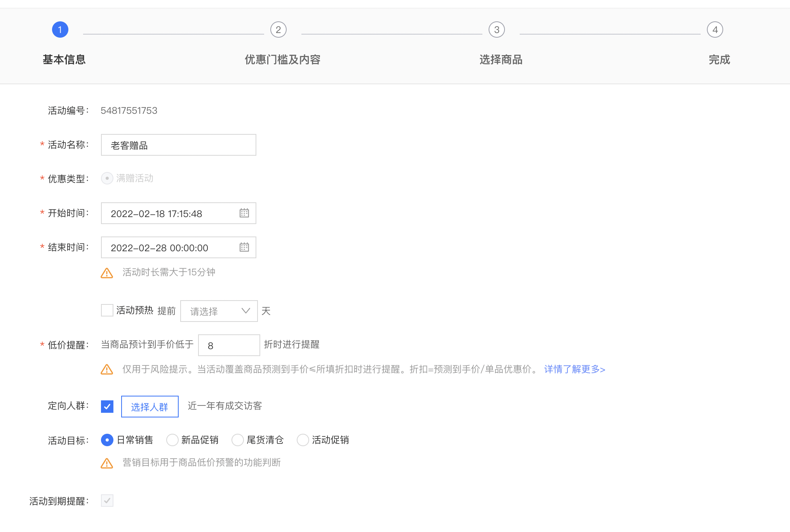
Task: Click the 活动名称 input field
Action: 178,145
